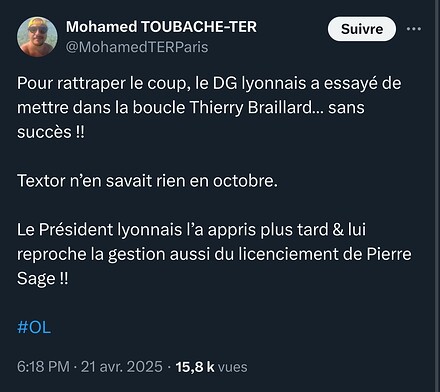Image resolution: width=440 pixels, height=392 pixels.
Task: Open the #OL hashtag link
Action: (34, 327)
